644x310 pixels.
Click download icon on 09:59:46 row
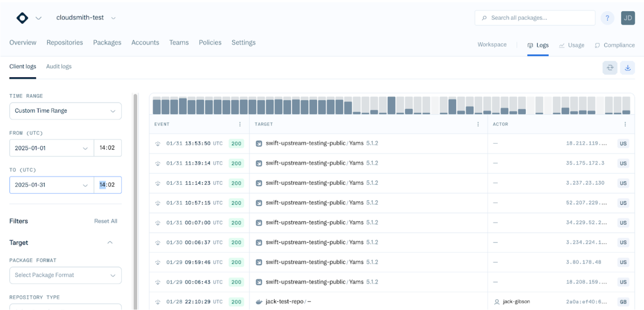[157, 262]
